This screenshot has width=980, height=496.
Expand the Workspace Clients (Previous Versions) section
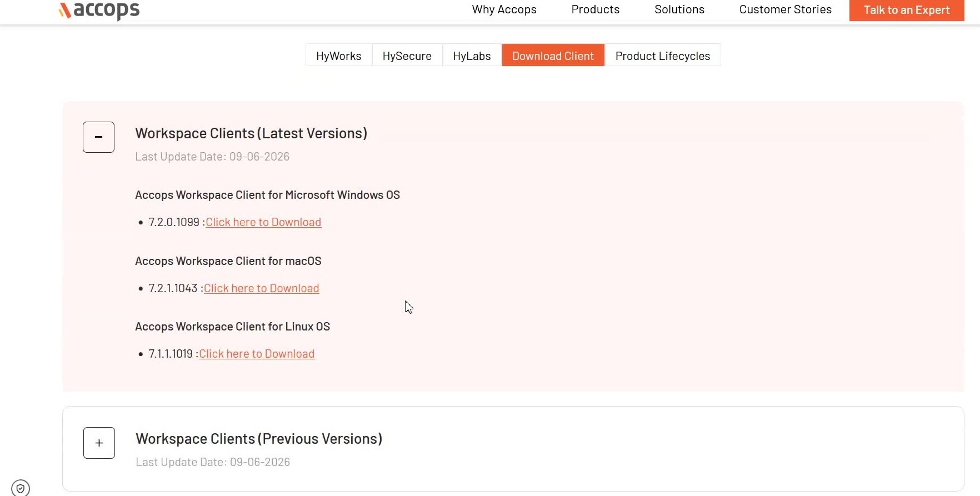(99, 443)
